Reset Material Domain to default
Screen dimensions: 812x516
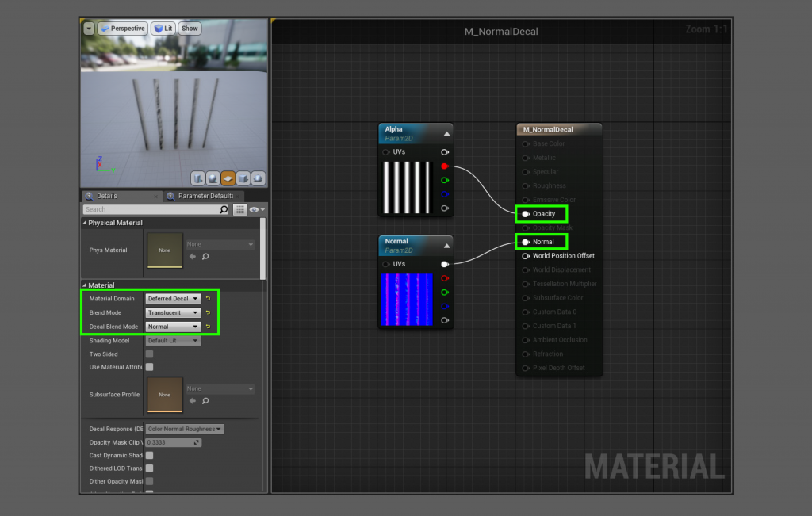(209, 299)
